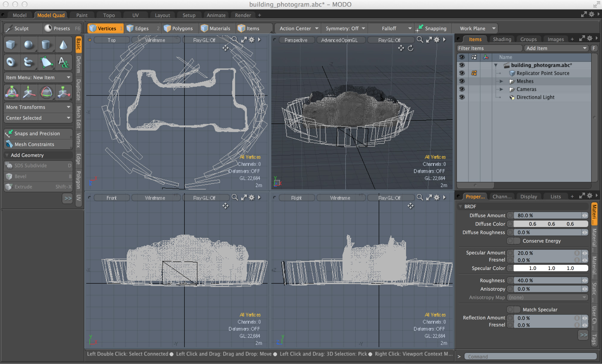The height and width of the screenshot is (364, 602).
Task: Toggle visibility of Replicator Point Source
Action: point(462,73)
